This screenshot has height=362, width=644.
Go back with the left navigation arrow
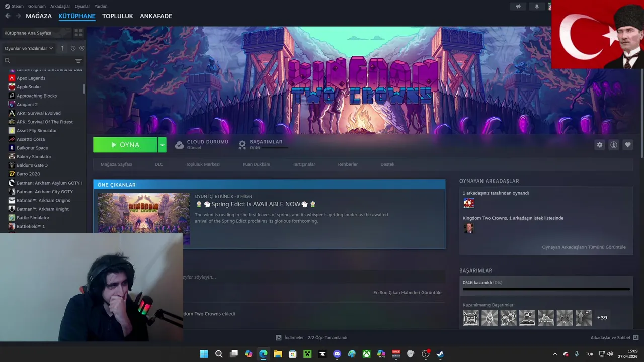[x=8, y=16]
